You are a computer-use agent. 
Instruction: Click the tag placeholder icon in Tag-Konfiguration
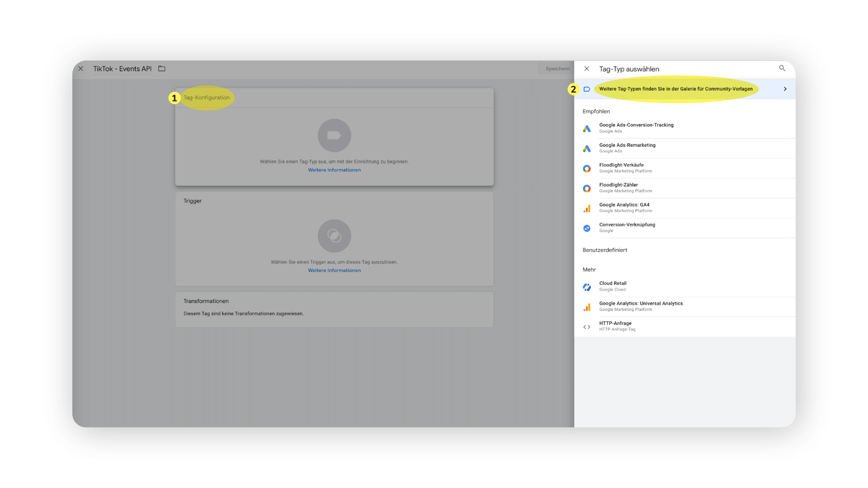335,135
